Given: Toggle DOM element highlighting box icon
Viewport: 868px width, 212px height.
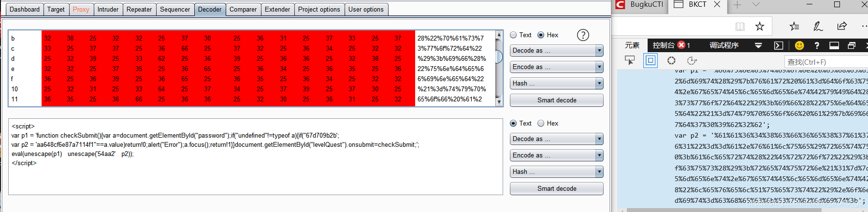Looking at the screenshot, I should (x=651, y=60).
